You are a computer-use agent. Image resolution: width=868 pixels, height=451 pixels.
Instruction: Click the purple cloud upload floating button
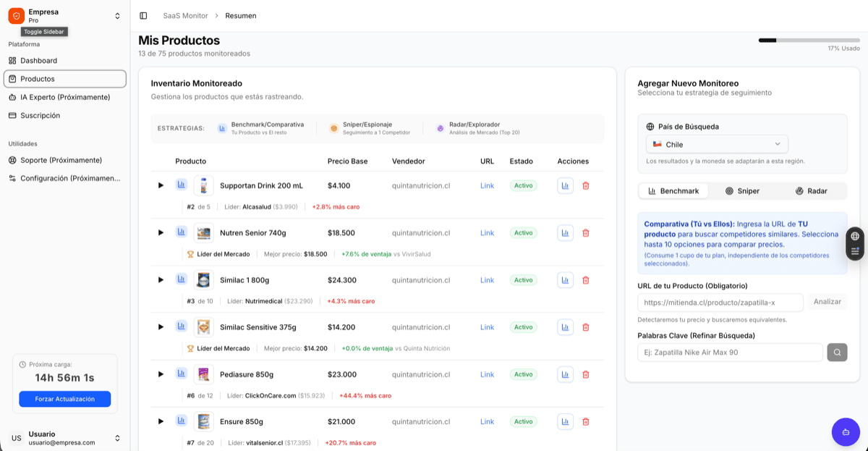[846, 431]
